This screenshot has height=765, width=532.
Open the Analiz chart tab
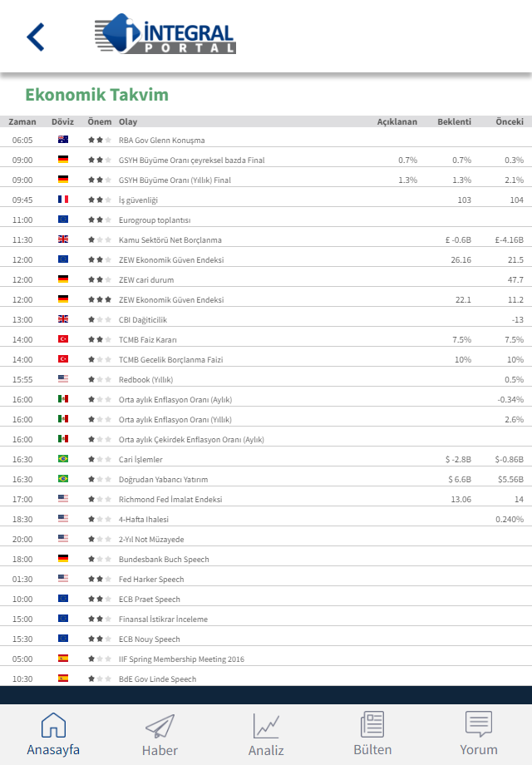tap(266, 734)
